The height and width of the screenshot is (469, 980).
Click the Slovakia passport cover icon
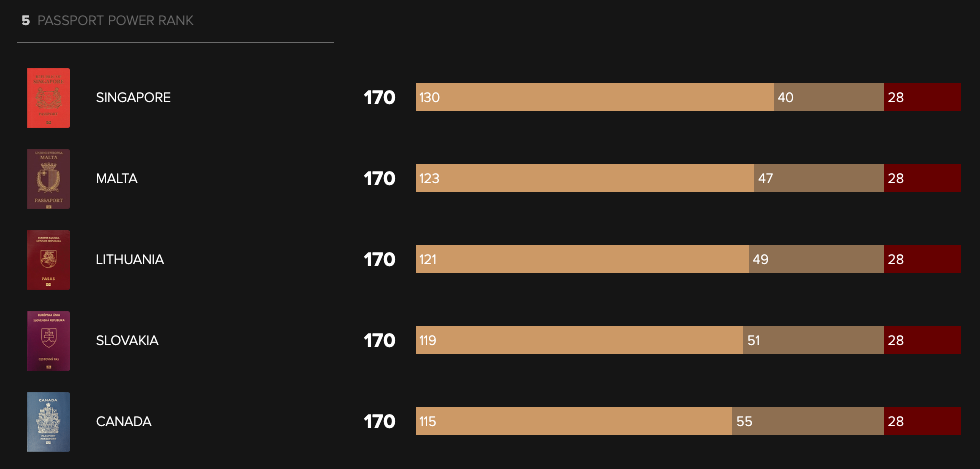click(49, 341)
